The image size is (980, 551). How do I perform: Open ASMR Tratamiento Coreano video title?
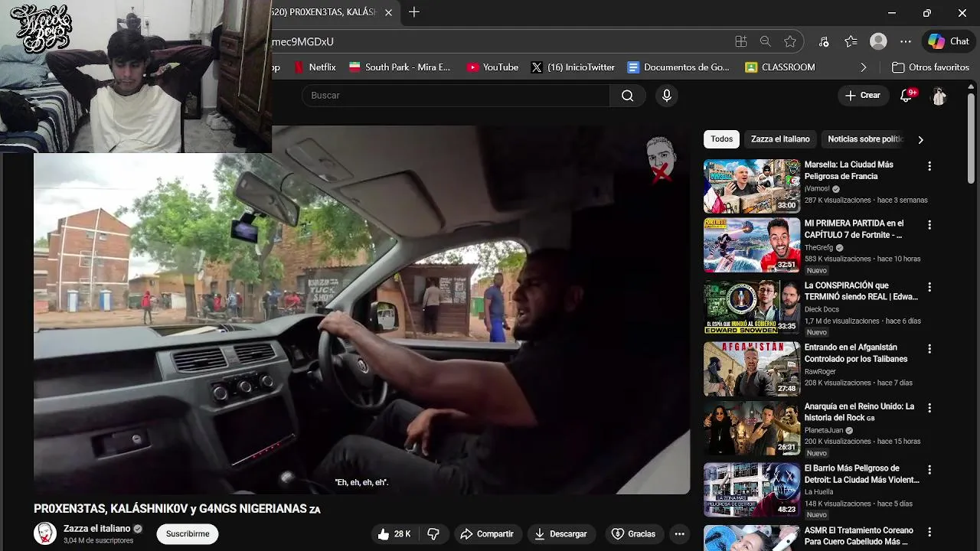pyautogui.click(x=859, y=536)
